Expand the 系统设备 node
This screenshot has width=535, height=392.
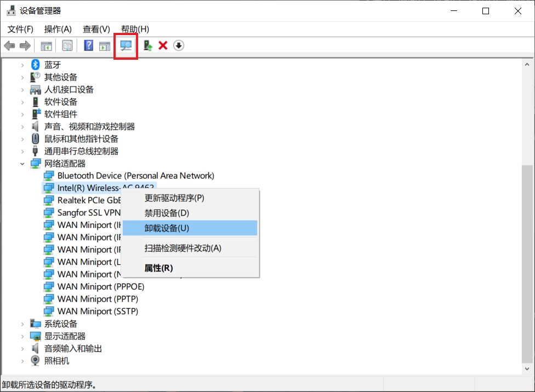tap(22, 324)
